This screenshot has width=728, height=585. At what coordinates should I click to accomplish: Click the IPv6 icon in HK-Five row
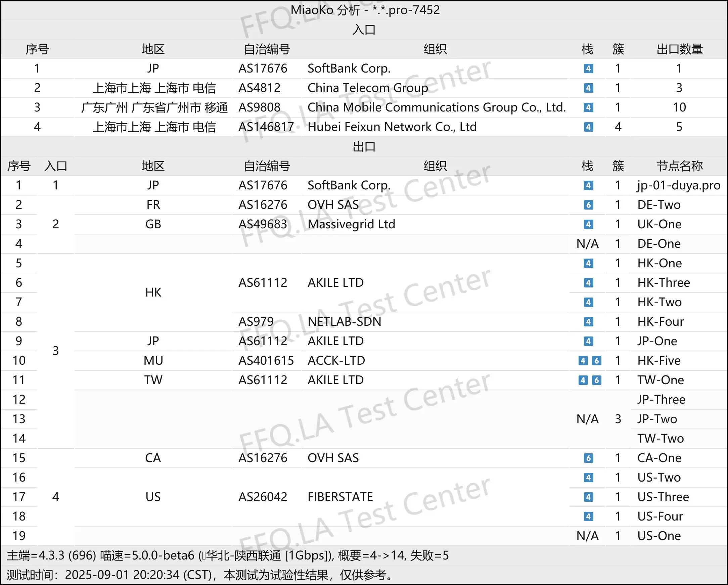596,361
